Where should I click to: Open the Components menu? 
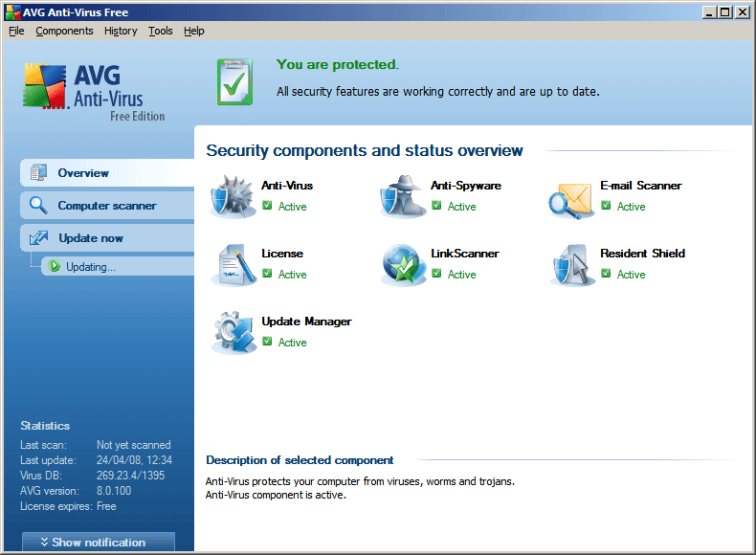pyautogui.click(x=64, y=31)
